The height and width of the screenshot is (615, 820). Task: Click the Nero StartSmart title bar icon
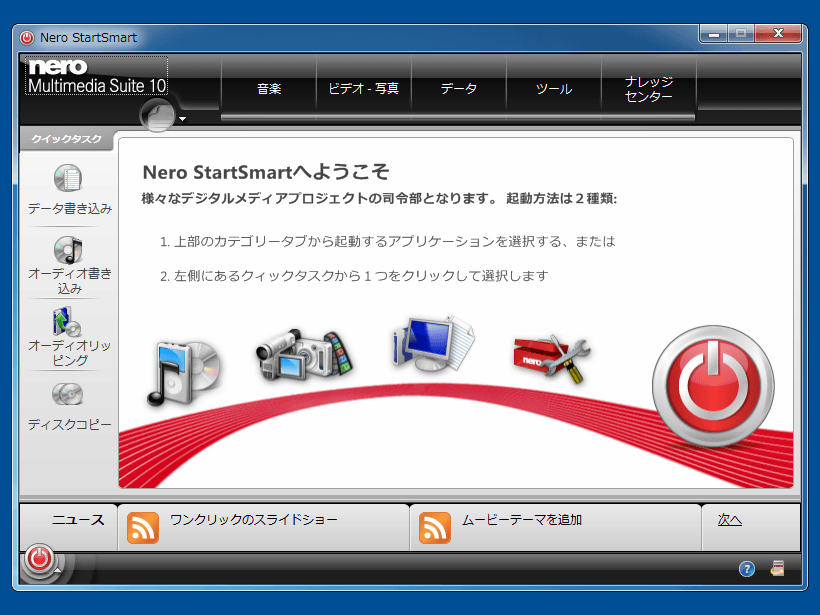(27, 38)
